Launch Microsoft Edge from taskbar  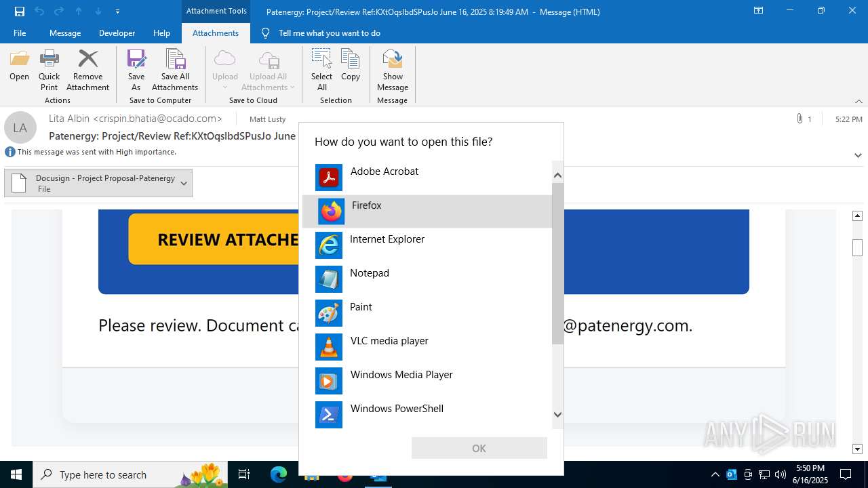[279, 474]
